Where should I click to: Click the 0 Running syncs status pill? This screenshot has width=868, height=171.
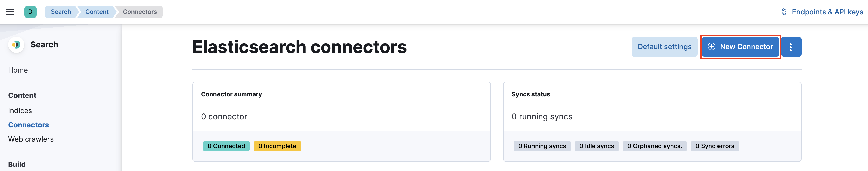coord(542,146)
